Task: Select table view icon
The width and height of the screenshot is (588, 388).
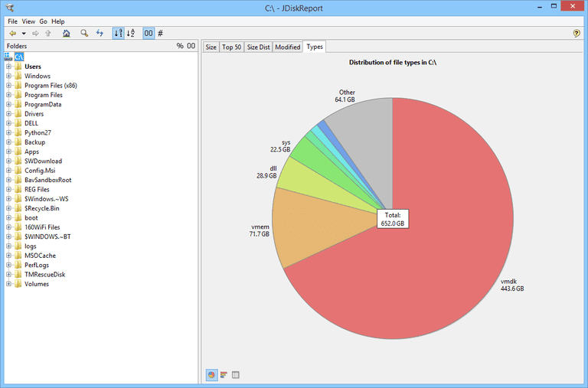Action: [236, 374]
